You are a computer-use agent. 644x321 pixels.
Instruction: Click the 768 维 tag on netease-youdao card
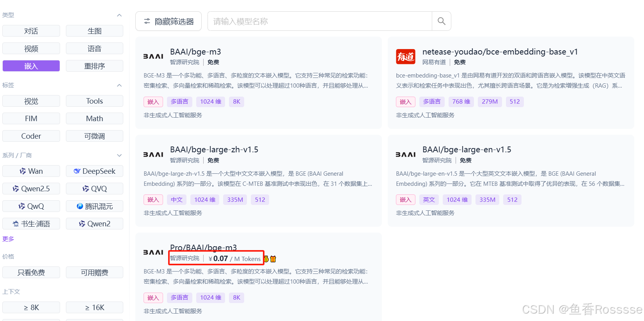click(461, 102)
